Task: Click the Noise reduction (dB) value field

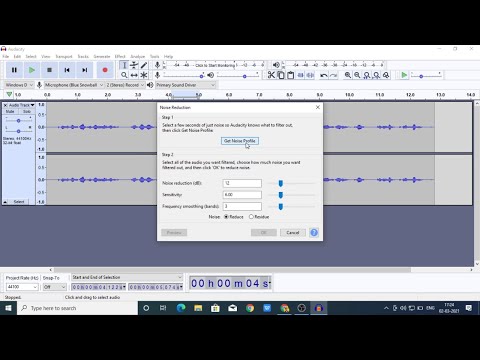Action: [242, 183]
